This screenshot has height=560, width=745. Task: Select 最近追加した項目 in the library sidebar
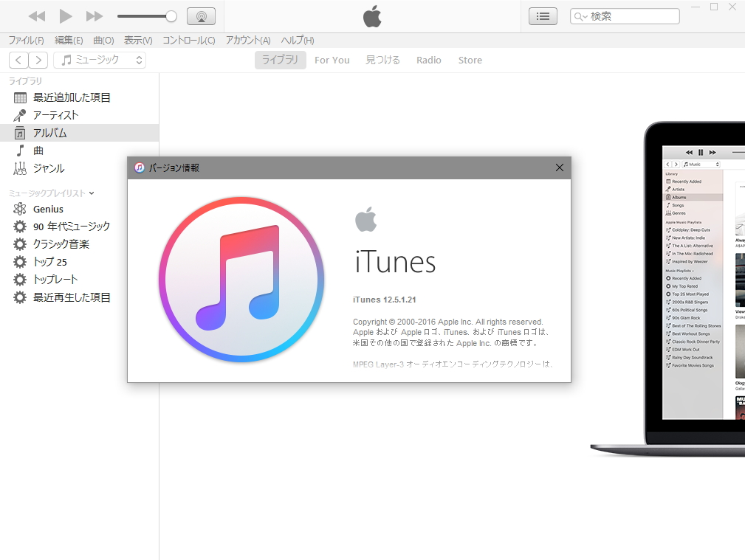[79, 97]
